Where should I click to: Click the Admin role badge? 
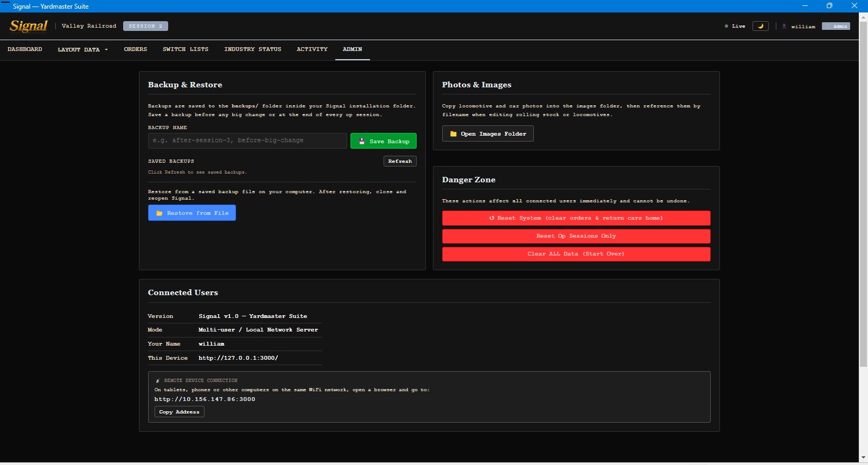point(836,26)
